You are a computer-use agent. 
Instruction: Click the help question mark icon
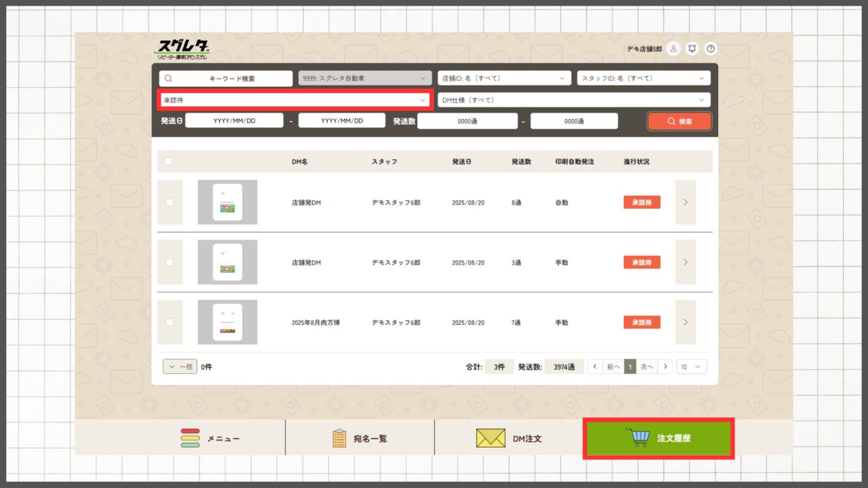pyautogui.click(x=711, y=49)
